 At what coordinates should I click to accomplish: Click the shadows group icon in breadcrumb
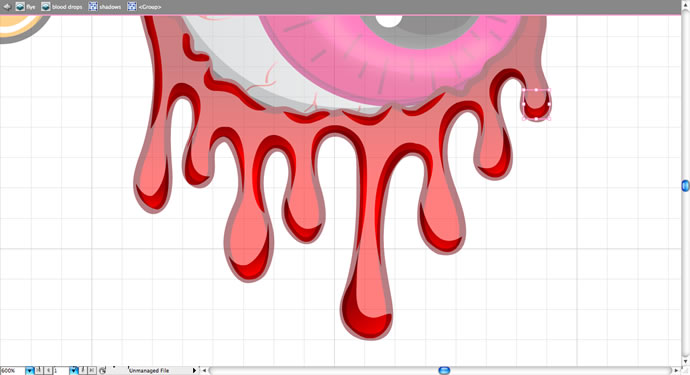tap(93, 7)
